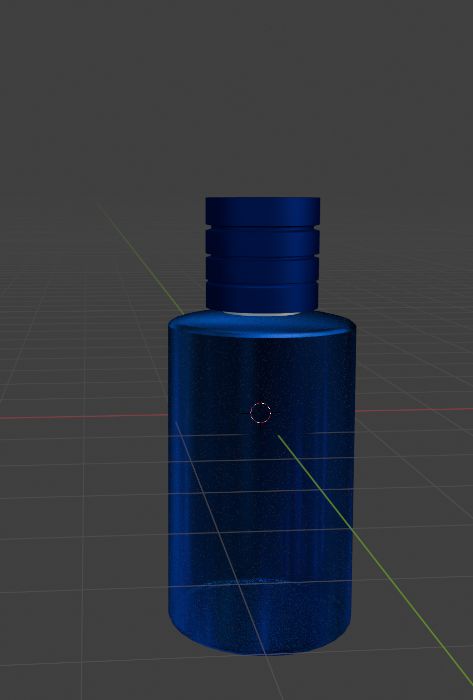Select the ridged blue bottle cap

point(262,254)
